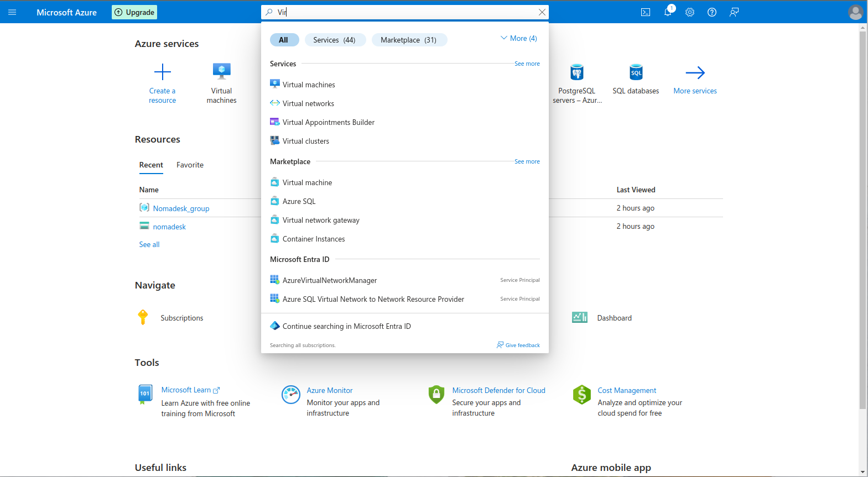Click the Create a resource plus icon
Viewport: 868px width, 477px height.
(163, 72)
